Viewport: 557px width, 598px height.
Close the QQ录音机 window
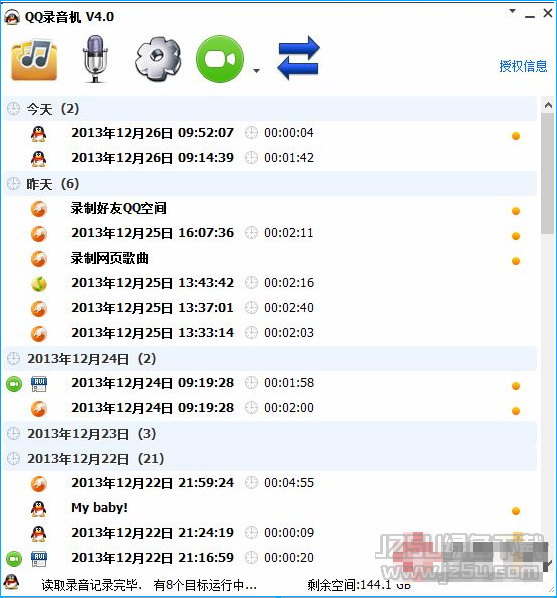coord(548,13)
